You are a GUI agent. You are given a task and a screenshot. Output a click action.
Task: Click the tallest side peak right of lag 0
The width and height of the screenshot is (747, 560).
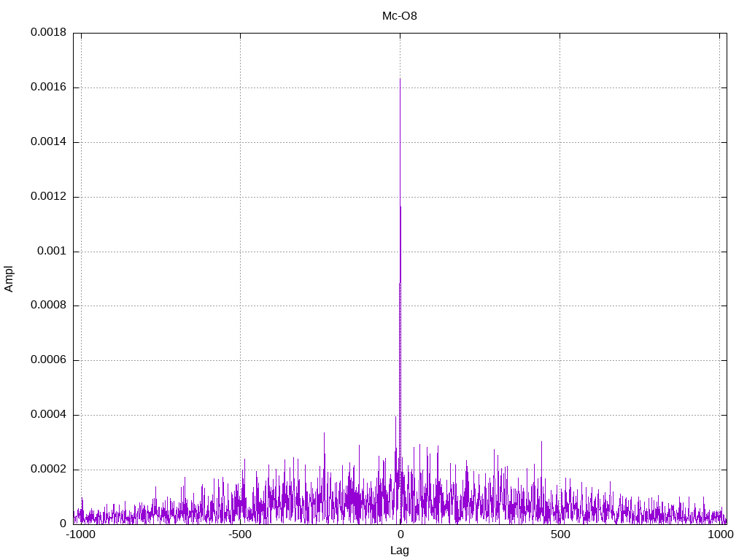click(541, 442)
